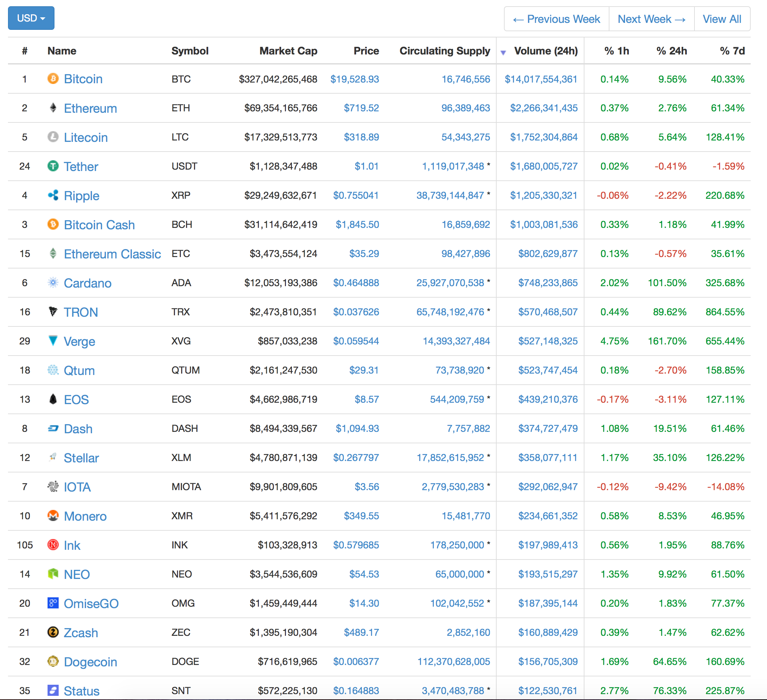
Task: Click the Monero logo icon
Action: (53, 515)
